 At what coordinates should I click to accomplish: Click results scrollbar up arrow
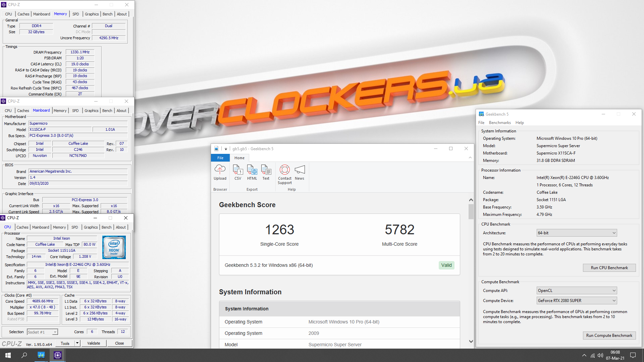pyautogui.click(x=471, y=200)
